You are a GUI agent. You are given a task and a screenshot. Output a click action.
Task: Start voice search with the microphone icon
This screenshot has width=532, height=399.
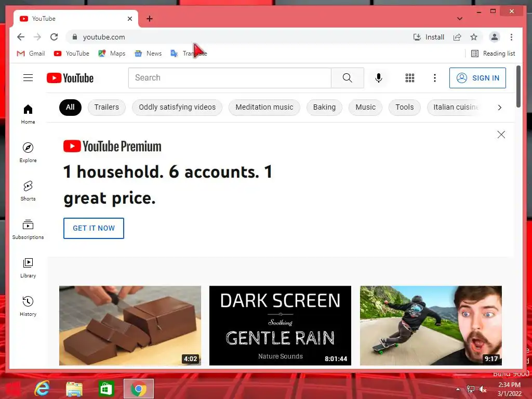(x=379, y=78)
